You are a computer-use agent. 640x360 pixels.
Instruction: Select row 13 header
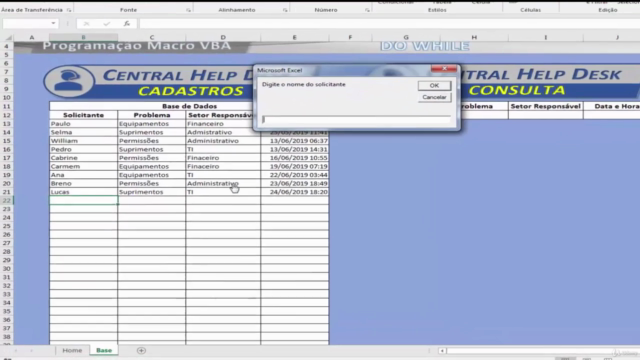(7, 124)
